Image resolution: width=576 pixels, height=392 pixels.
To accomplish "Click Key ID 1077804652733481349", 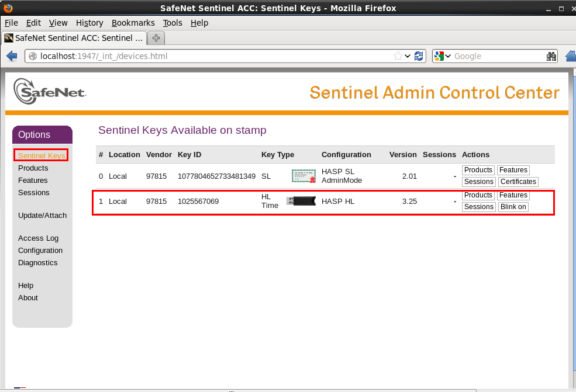I will point(217,176).
